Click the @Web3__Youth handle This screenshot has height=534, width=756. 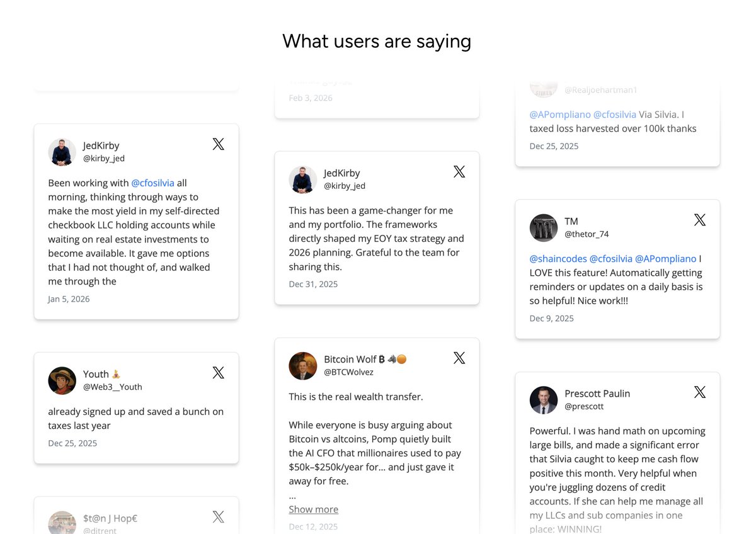(x=112, y=387)
